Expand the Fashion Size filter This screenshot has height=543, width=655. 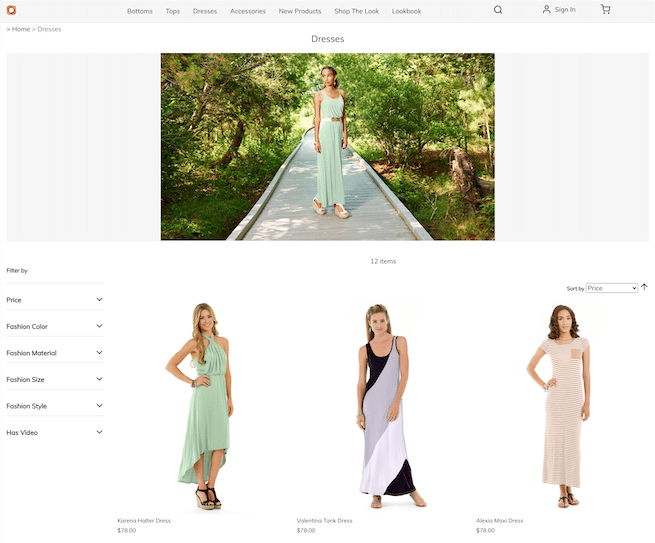coord(55,379)
